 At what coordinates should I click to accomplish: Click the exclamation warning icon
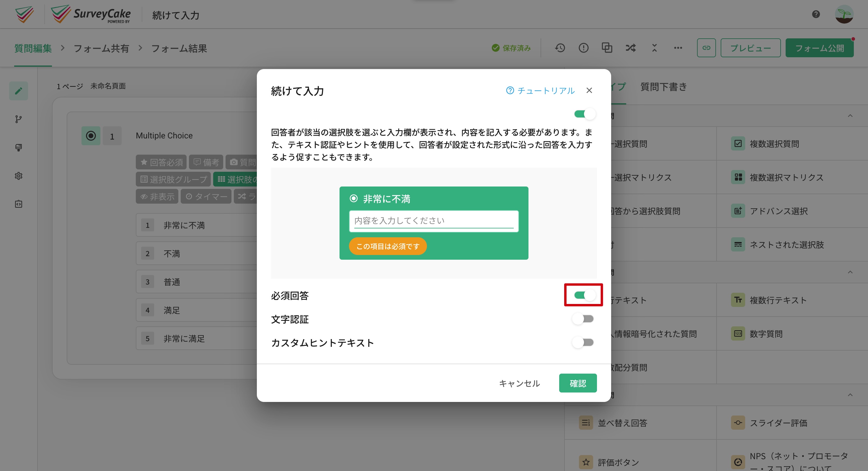584,48
